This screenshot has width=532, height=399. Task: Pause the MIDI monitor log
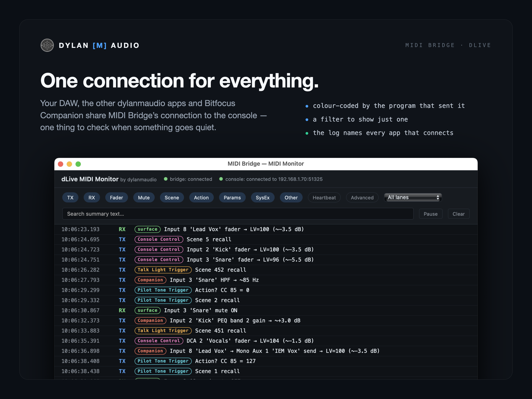click(431, 214)
